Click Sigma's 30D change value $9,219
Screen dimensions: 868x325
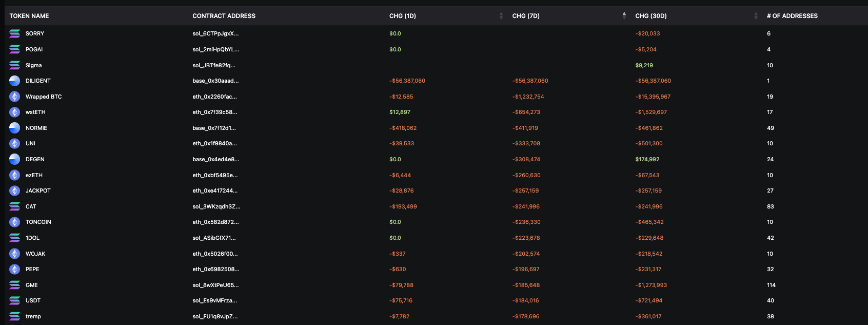coord(644,65)
